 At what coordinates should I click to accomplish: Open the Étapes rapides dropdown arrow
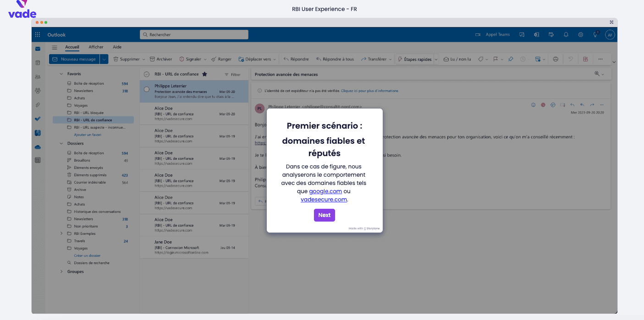[x=436, y=59]
